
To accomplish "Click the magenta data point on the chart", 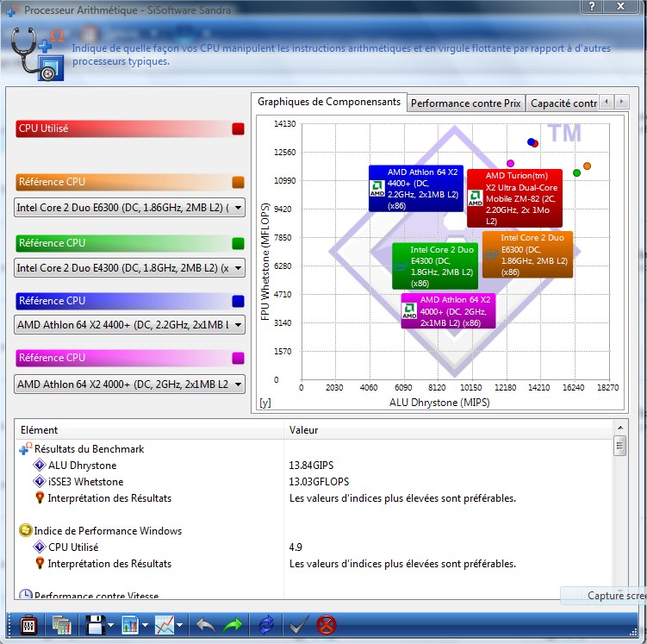I will click(x=510, y=164).
